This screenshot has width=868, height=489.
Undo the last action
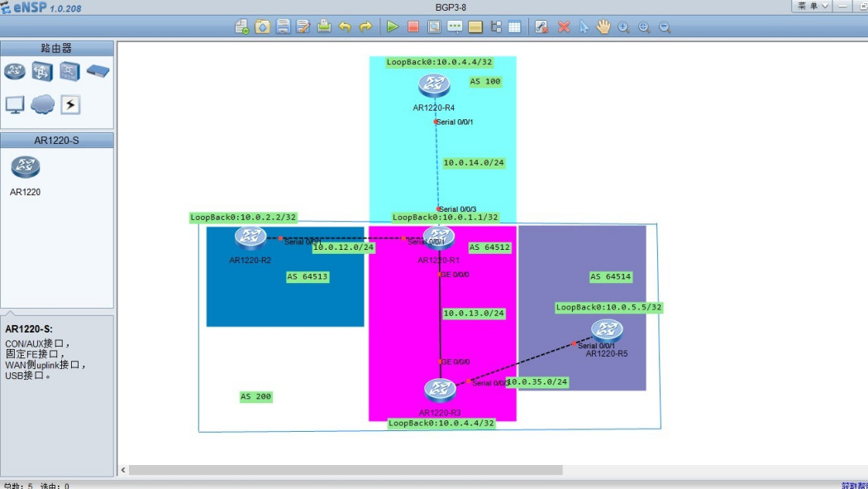(x=345, y=26)
